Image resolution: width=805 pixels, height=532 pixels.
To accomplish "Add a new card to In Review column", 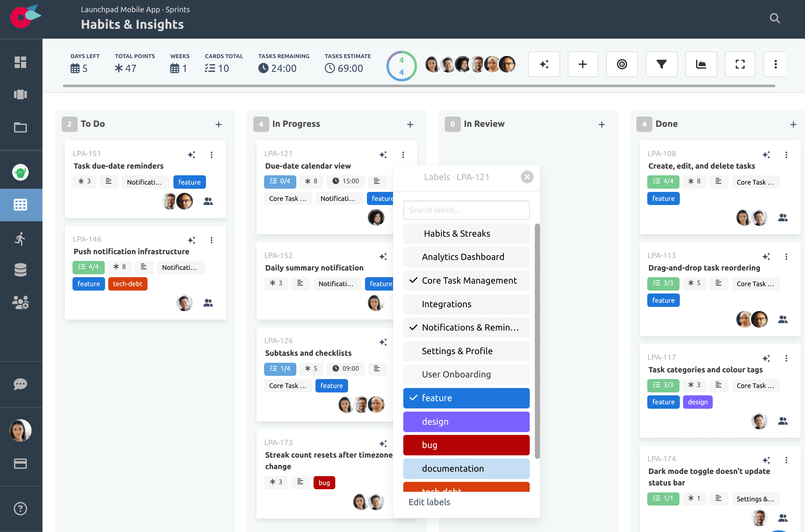I will [x=602, y=124].
